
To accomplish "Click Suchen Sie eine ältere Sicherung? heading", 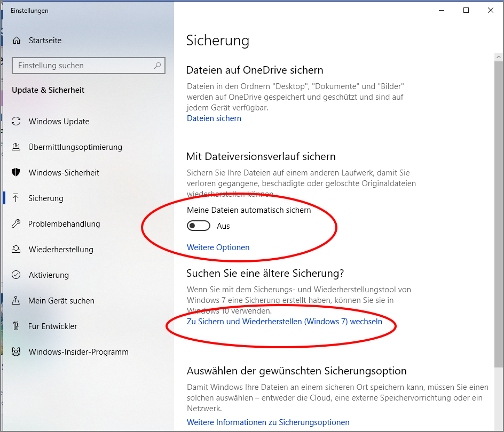I will 265,273.
